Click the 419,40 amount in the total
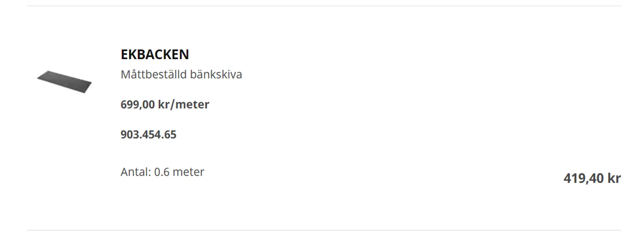The height and width of the screenshot is (232, 644). coord(584,178)
